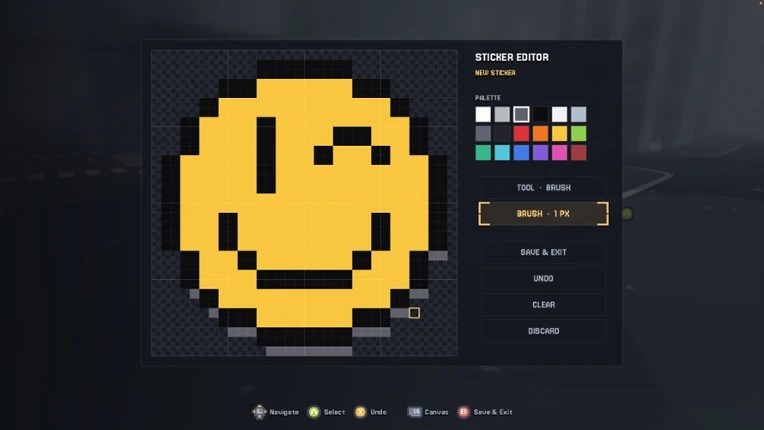Image resolution: width=764 pixels, height=430 pixels.
Task: Pick the white palette swatch
Action: 483,114
